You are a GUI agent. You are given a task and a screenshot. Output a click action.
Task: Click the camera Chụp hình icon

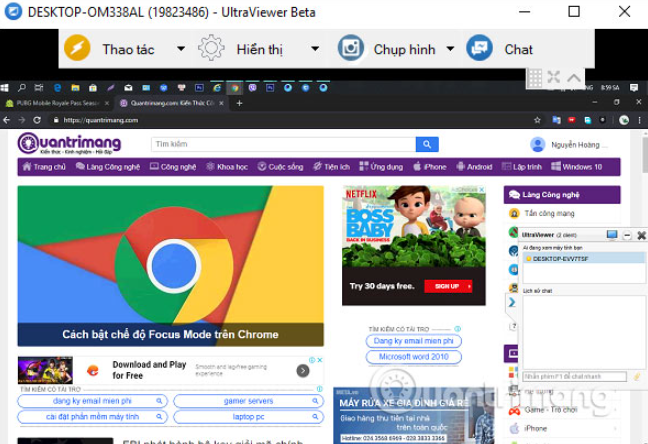click(350, 49)
